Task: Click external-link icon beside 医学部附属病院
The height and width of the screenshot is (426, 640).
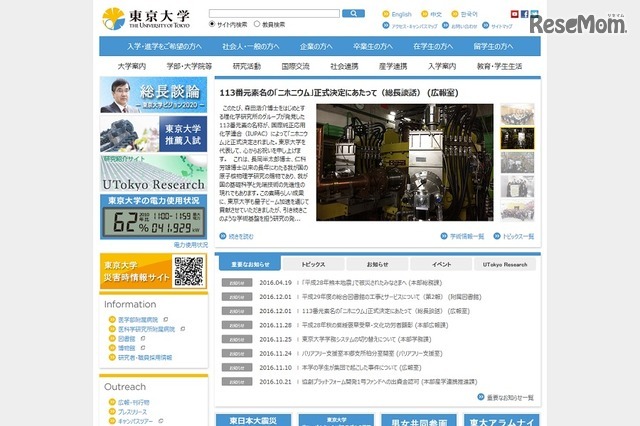Action: point(165,320)
